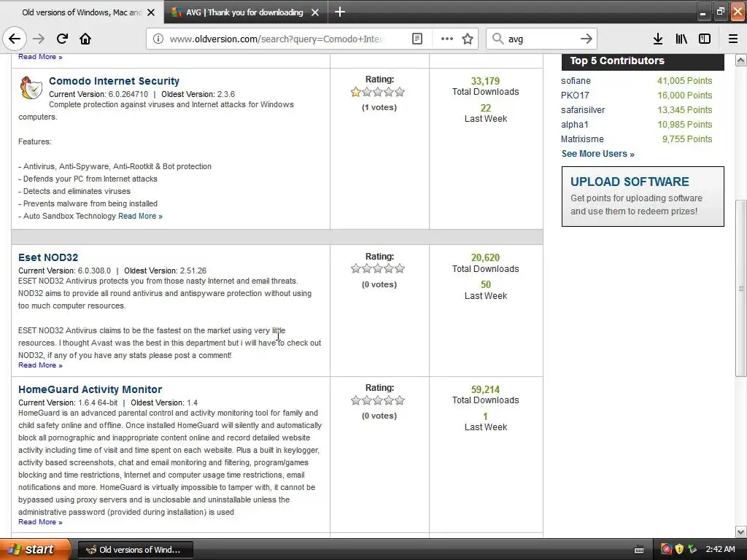The height and width of the screenshot is (560, 747).
Task: Click the taskbar on-screen keyboard icon
Action: (639, 550)
